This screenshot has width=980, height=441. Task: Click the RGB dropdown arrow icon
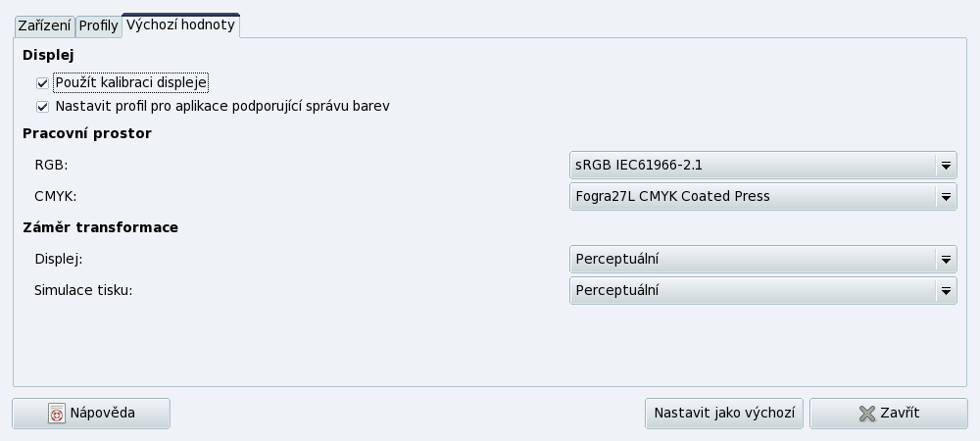coord(946,166)
